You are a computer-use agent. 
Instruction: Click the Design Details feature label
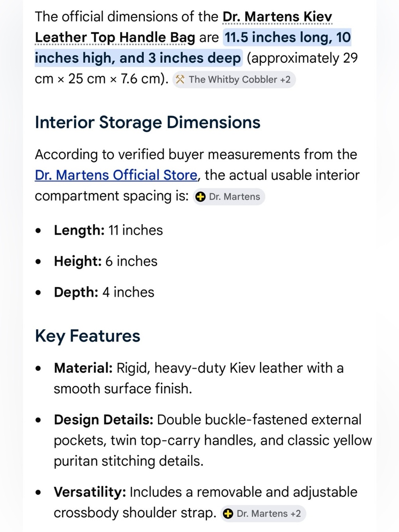click(104, 420)
